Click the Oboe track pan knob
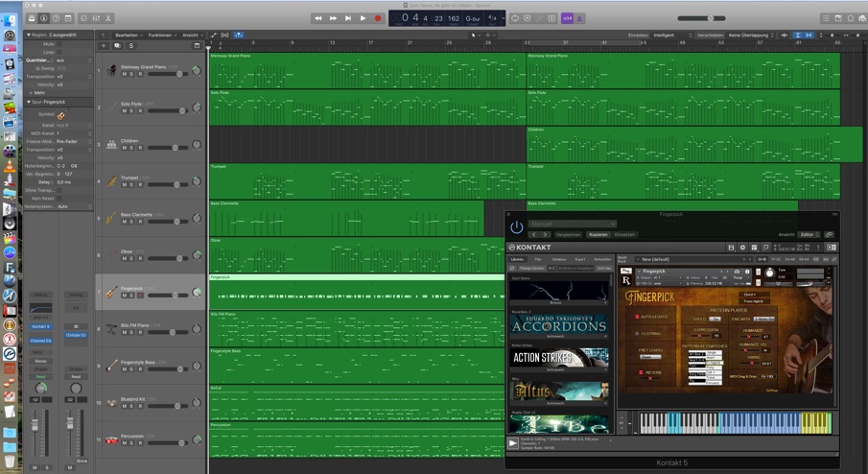868x474 pixels. [197, 255]
